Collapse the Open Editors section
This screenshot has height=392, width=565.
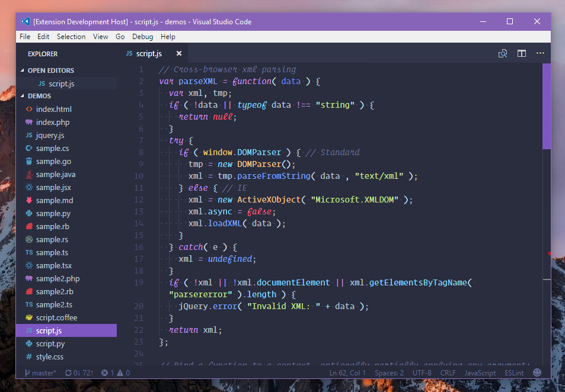(23, 70)
